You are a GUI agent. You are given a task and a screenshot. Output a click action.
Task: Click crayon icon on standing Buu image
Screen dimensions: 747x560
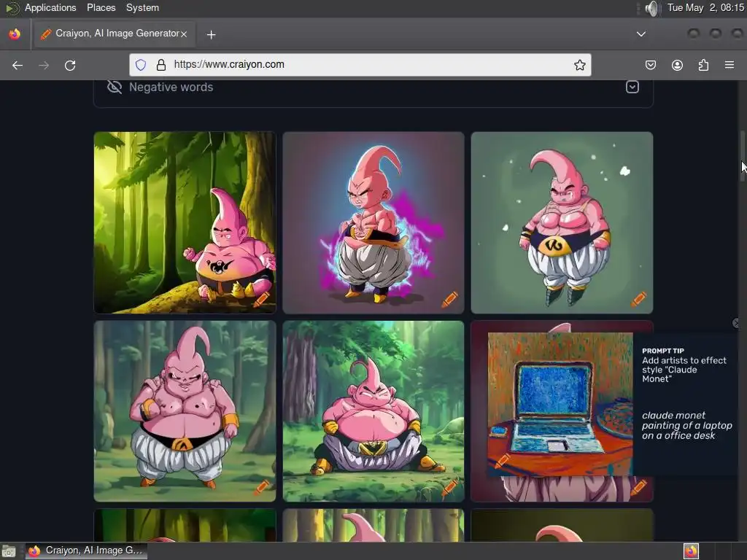[x=261, y=488]
